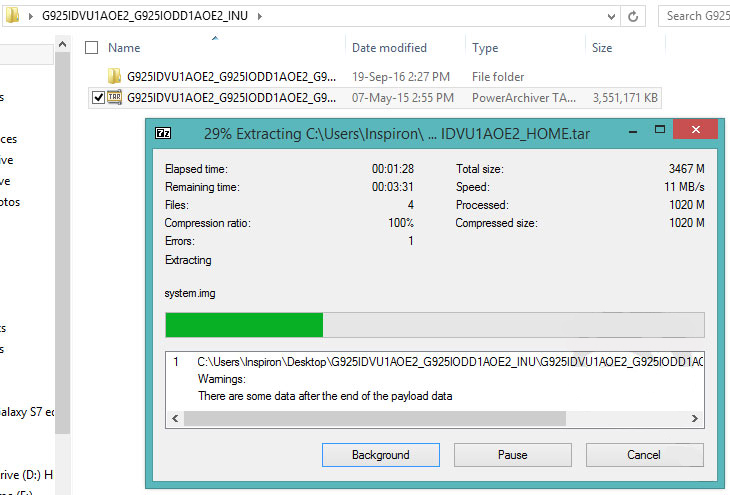Click the refresh icon beside the address bar
Image resolution: width=730 pixels, height=495 pixels.
(x=635, y=16)
